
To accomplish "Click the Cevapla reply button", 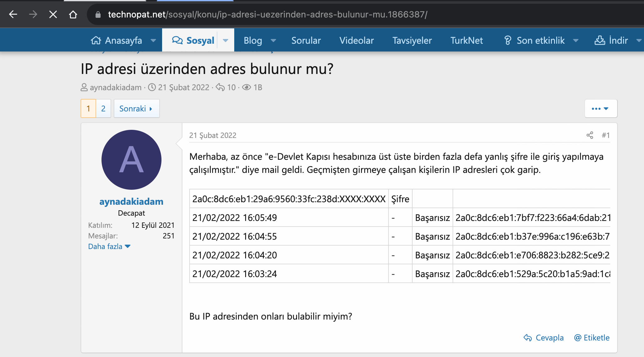I will [x=544, y=338].
